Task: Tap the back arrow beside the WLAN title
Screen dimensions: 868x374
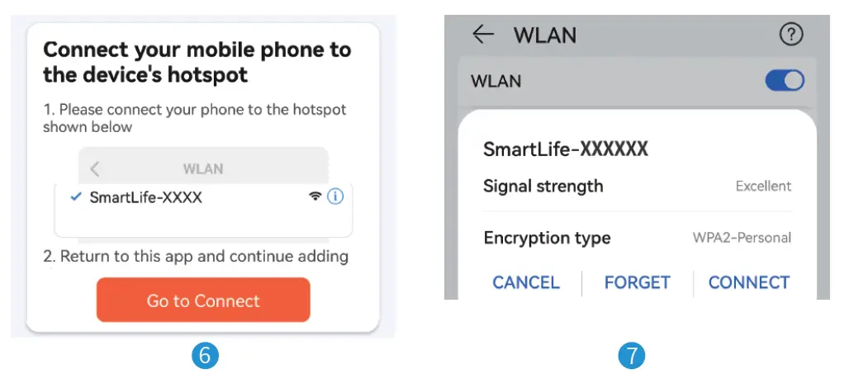Action: [483, 35]
